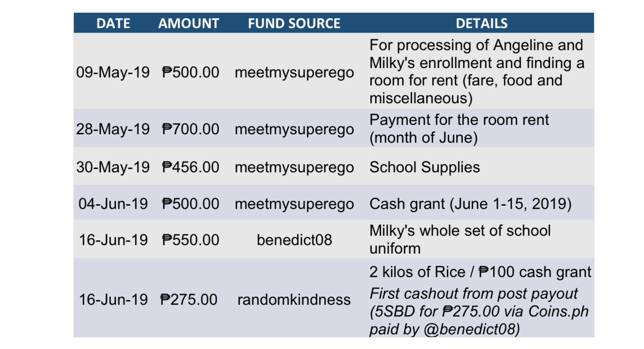The width and height of the screenshot is (644, 349).
Task: Select the 30-May-19 date cell
Action: [113, 167]
